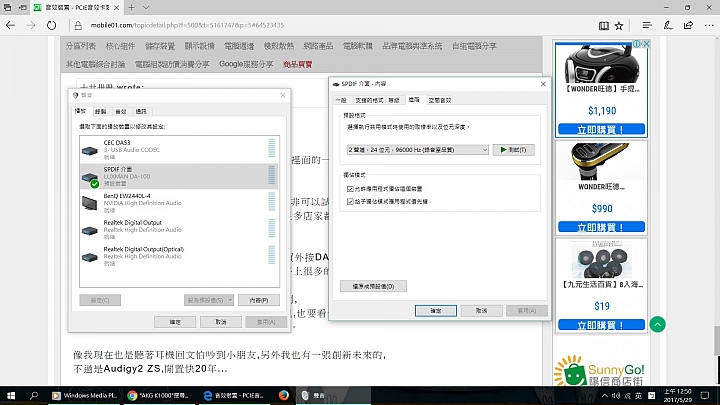Click Configure (C) button in Sound dialog
Screen dimensions: 720x405
100,300
